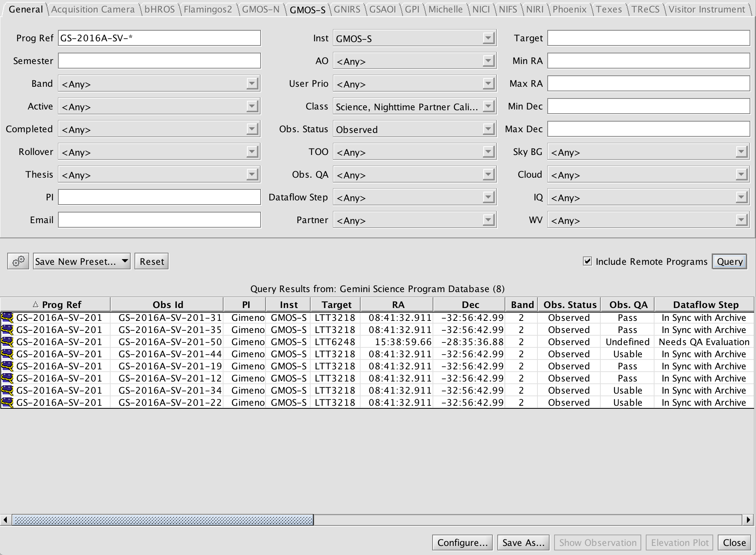Open the TOO dropdown
The image size is (756, 555).
point(415,152)
